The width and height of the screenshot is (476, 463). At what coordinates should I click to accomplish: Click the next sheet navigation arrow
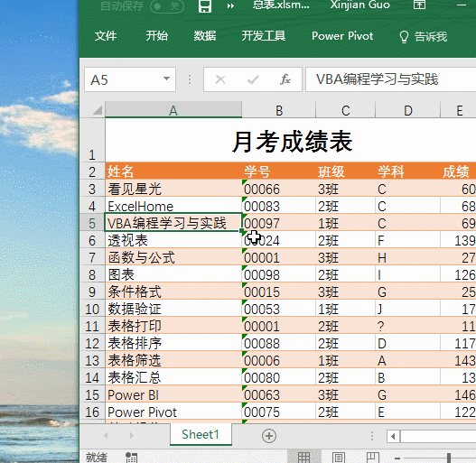pyautogui.click(x=132, y=435)
